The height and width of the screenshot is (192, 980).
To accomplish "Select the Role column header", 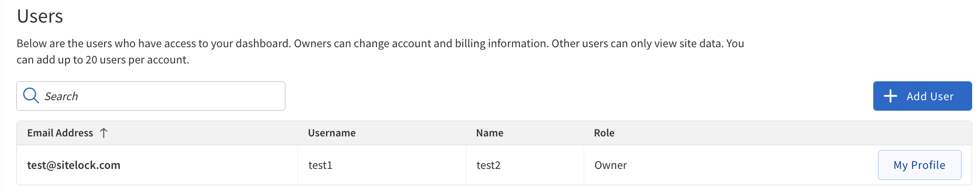I will click(x=604, y=133).
